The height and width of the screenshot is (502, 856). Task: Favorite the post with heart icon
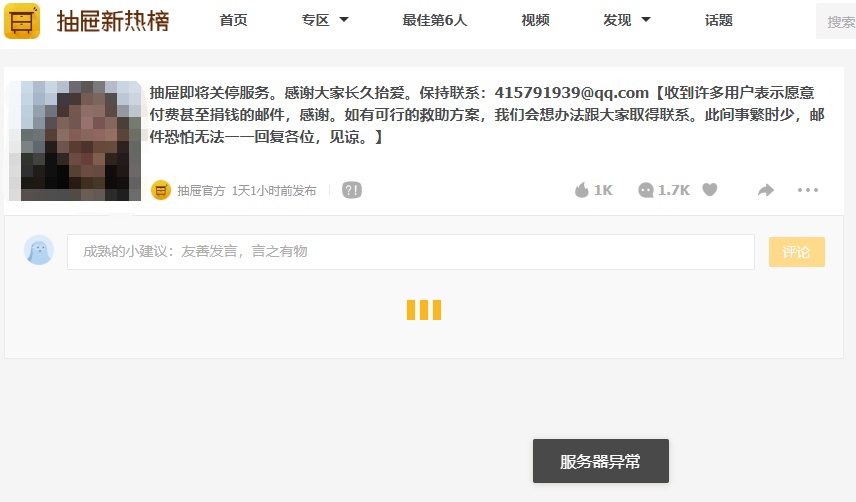coord(710,189)
